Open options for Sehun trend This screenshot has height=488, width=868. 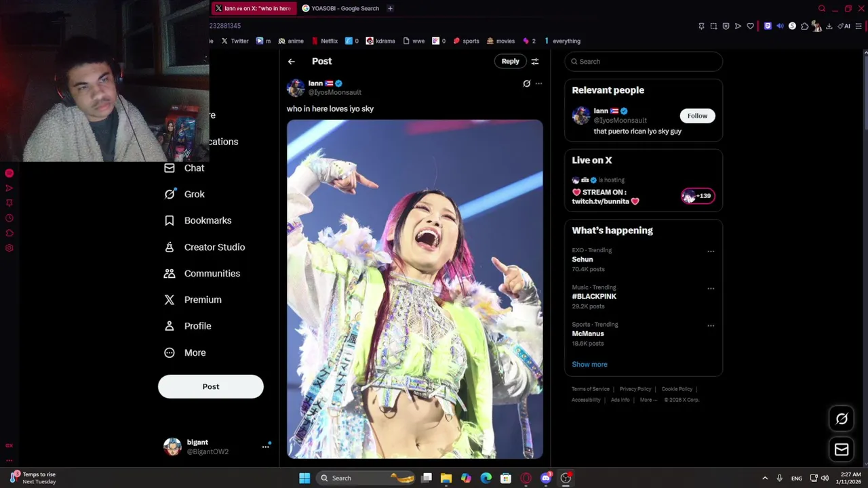711,251
